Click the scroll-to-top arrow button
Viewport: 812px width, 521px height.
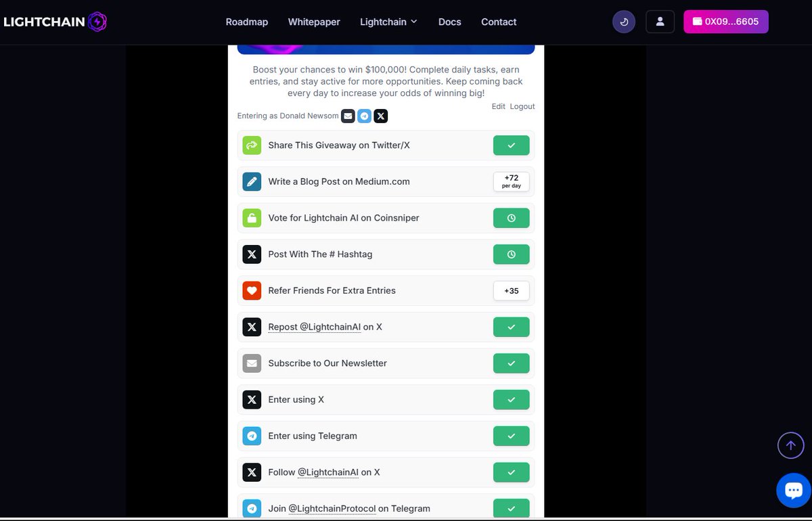tap(790, 445)
